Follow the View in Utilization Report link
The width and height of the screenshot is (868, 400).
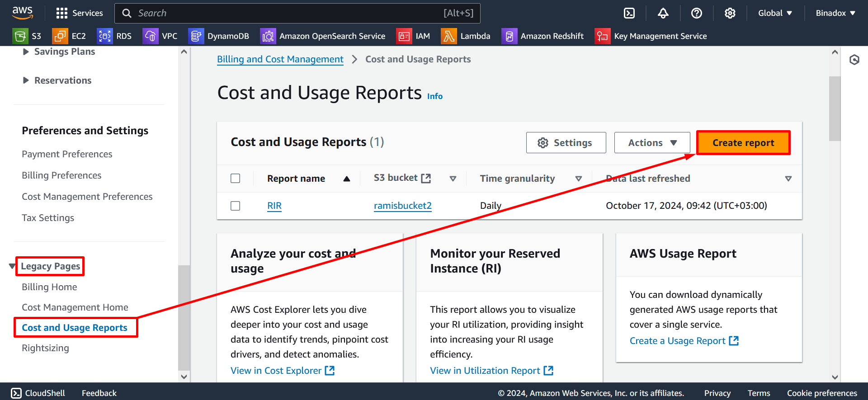tap(485, 371)
